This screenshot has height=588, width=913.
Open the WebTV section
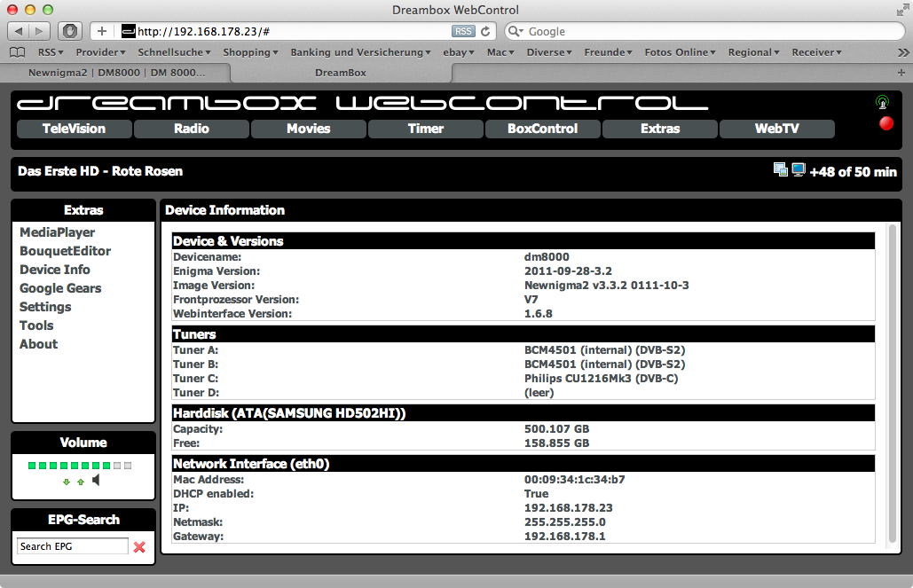click(x=776, y=129)
